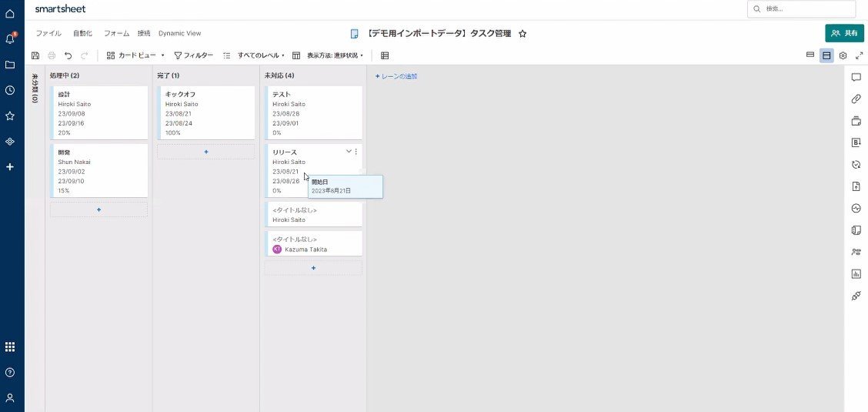Open the 自動化 menu
The image size is (868, 412).
(x=83, y=33)
